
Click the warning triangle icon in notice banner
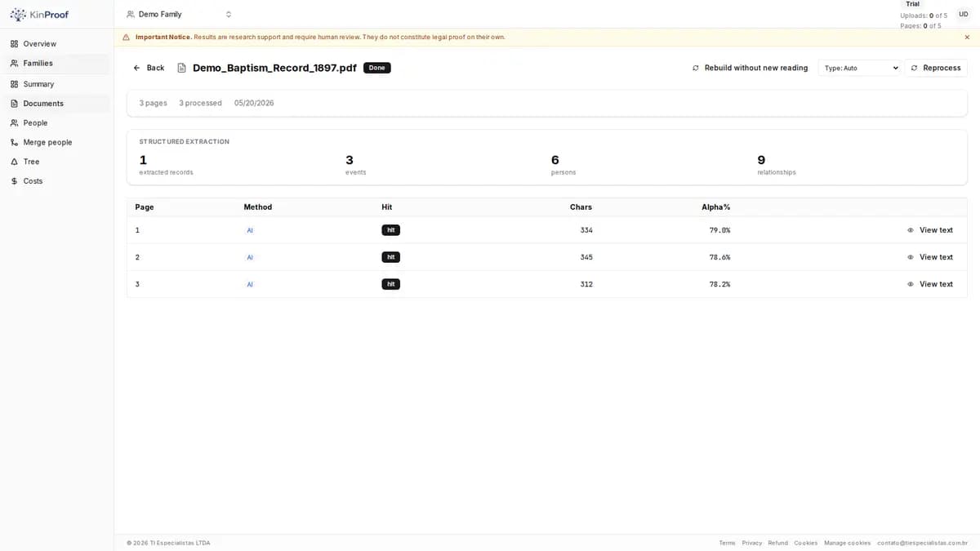(x=126, y=37)
